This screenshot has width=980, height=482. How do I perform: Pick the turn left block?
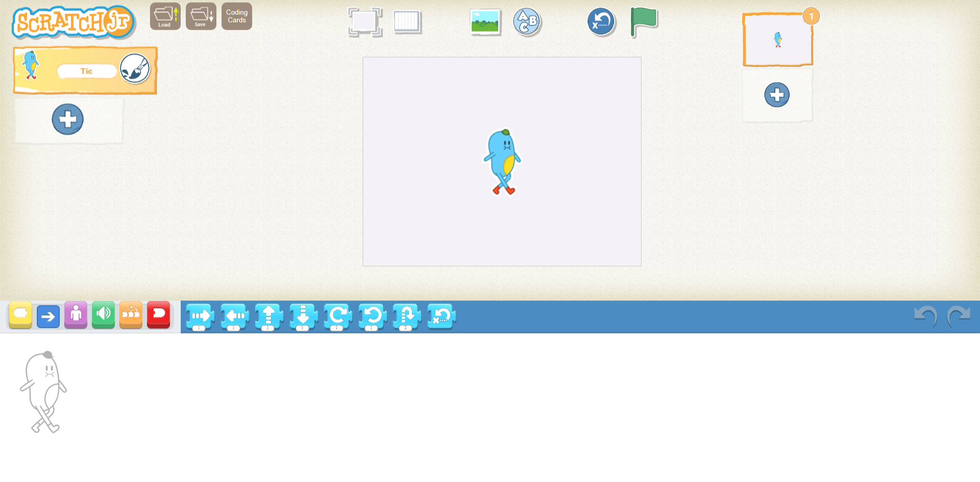coord(372,317)
